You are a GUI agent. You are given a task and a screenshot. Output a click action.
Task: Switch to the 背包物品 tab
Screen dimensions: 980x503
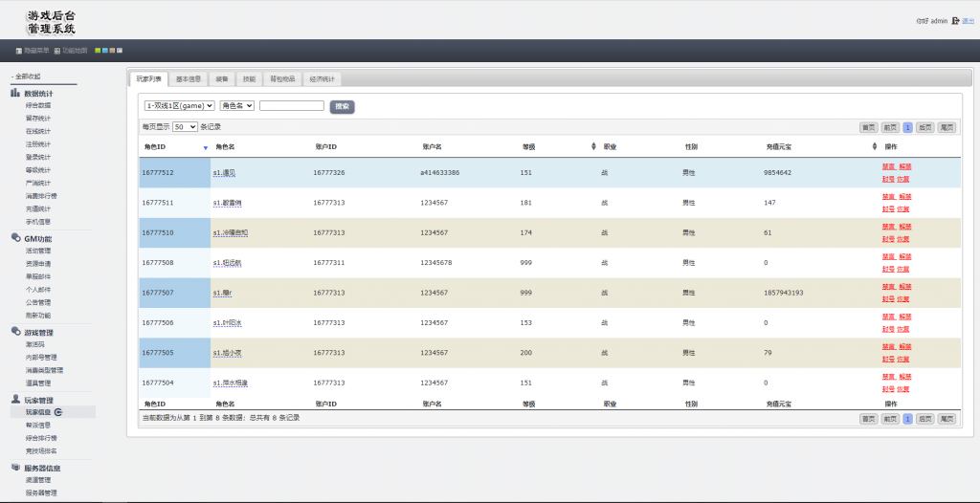[x=282, y=78]
